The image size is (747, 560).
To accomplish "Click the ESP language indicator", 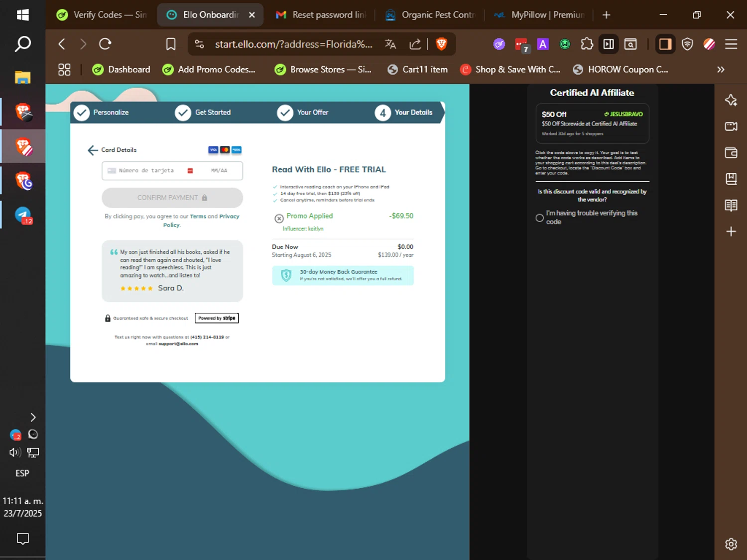I will pos(22,473).
